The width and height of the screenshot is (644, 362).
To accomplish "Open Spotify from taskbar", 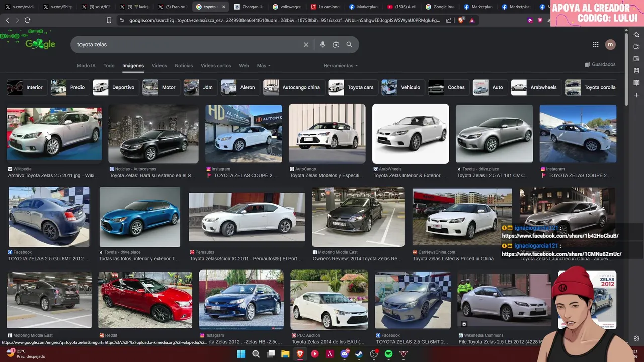I will 388,354.
